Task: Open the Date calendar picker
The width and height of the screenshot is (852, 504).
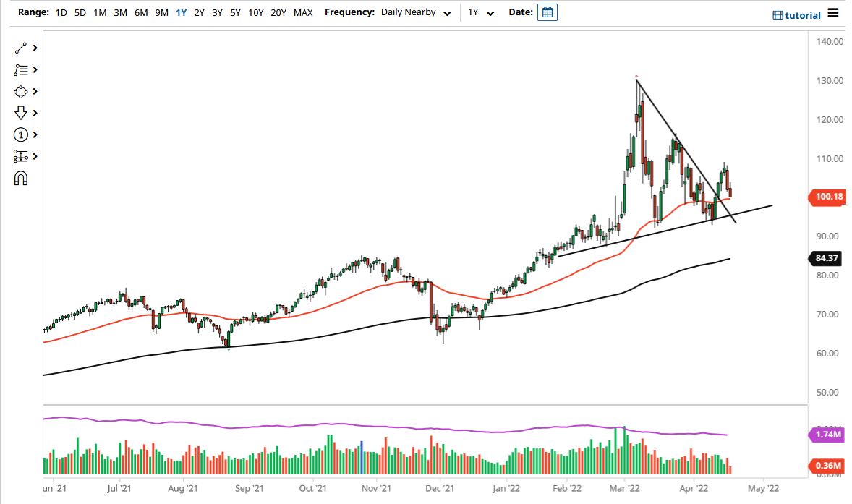Action: (x=546, y=12)
